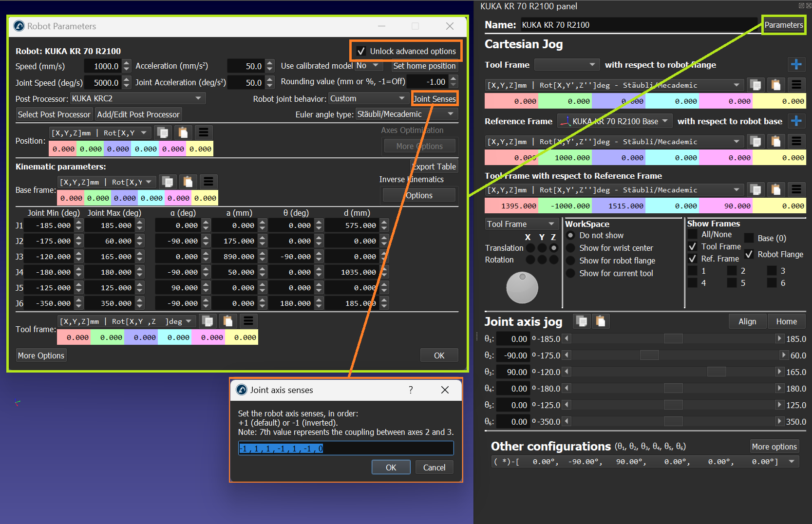Viewport: 812px width, 524px height.
Task: Toggle Unlock advanced options checkbox
Action: pos(361,51)
